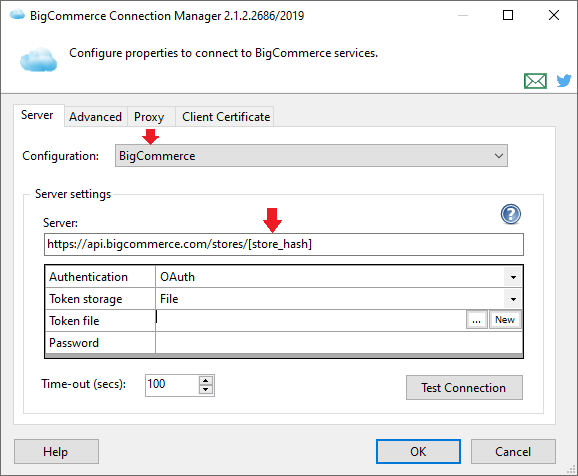The image size is (578, 476).
Task: Click the Server URL input field
Action: click(x=284, y=244)
